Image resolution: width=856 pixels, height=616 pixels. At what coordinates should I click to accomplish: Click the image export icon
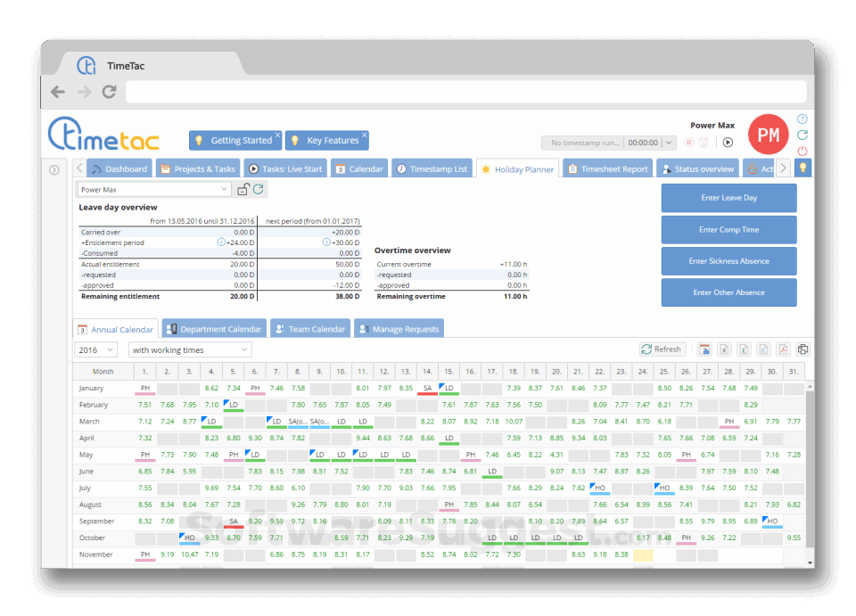coord(704,349)
